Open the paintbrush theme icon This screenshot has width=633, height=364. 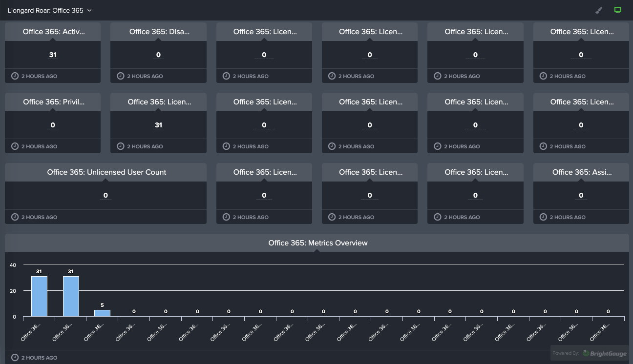599,10
